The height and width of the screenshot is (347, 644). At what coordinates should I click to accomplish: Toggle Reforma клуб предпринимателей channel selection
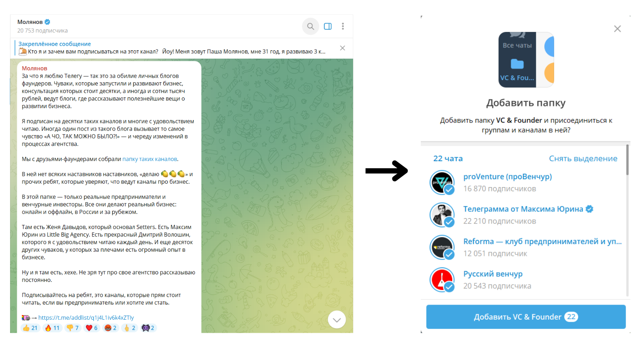click(526, 247)
